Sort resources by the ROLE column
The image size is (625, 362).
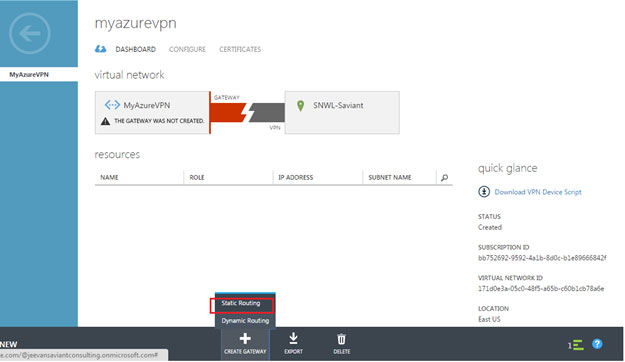[x=197, y=177]
